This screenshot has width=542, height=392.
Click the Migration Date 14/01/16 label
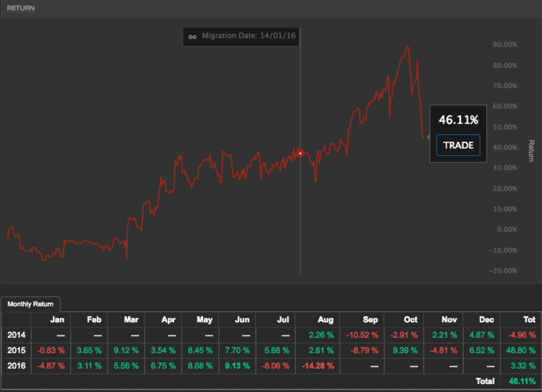247,36
